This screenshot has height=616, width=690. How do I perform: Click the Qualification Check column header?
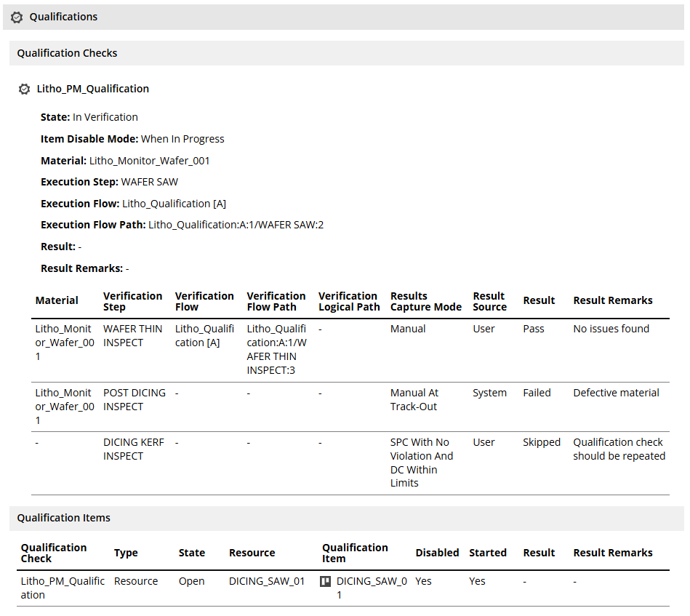click(x=54, y=553)
